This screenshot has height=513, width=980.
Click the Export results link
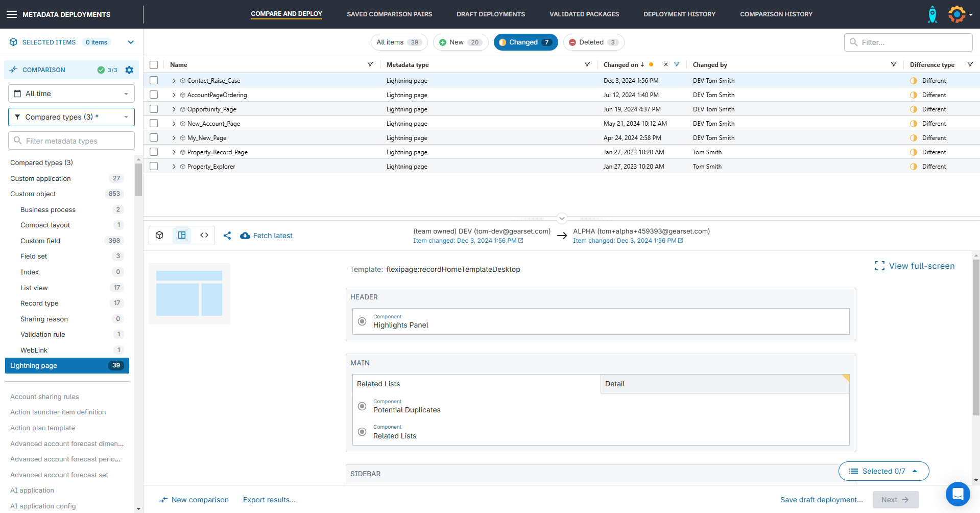(269, 500)
